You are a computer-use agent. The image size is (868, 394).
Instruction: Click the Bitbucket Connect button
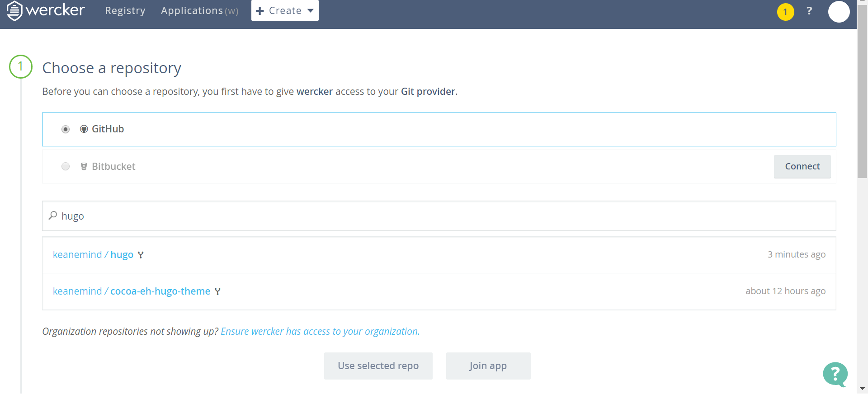(x=802, y=167)
